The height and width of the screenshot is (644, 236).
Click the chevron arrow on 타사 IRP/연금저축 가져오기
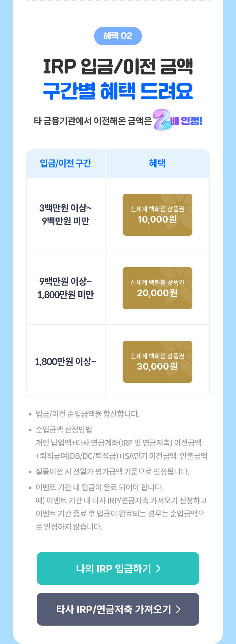(178, 609)
